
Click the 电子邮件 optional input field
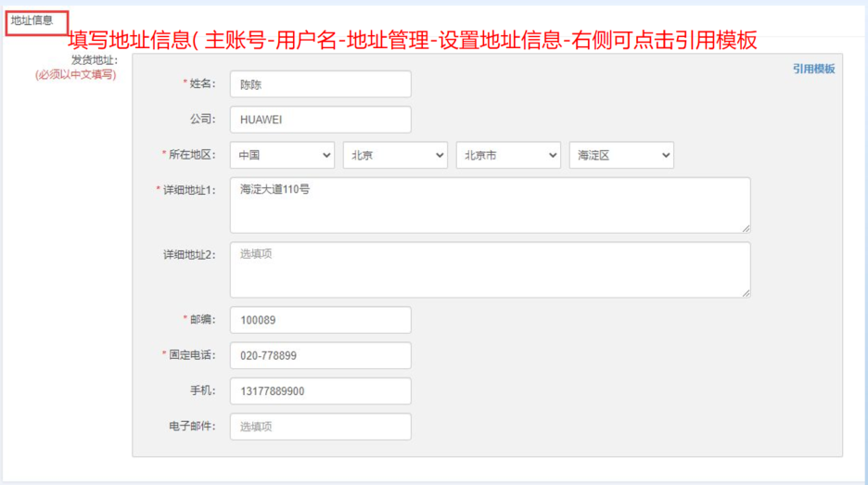point(321,427)
